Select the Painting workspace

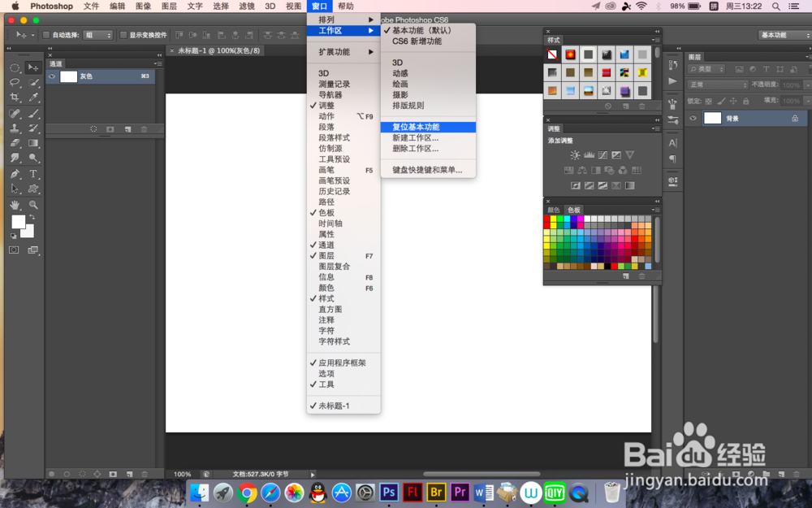click(x=428, y=84)
